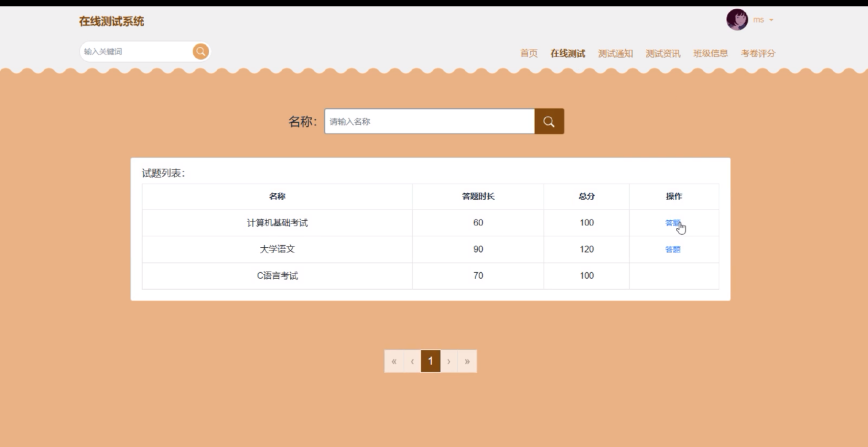Focus the 输入关键词 search field
Viewport: 868px width, 447px height.
point(135,52)
